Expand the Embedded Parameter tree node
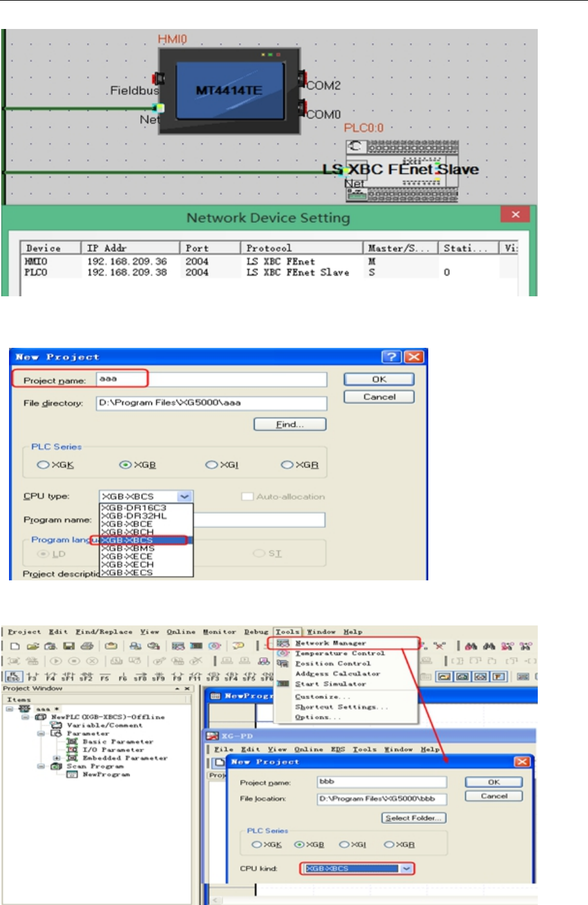The image size is (588, 905). coord(57,758)
